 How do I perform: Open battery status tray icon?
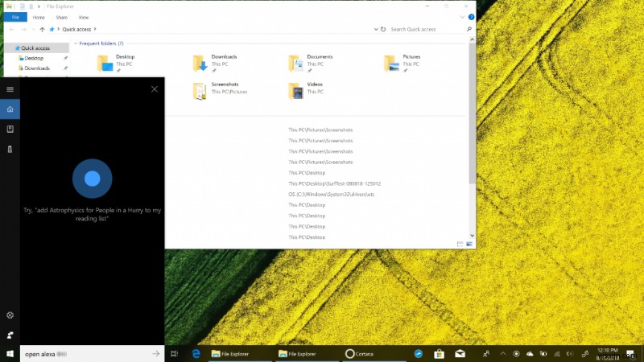pos(543,354)
